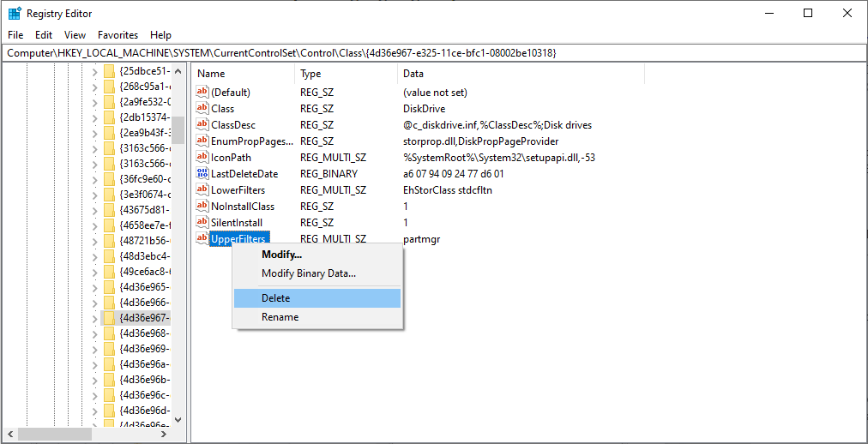Click tree horizontal scrollbar right arrow
Image resolution: width=868 pixels, height=444 pixels.
[x=164, y=434]
